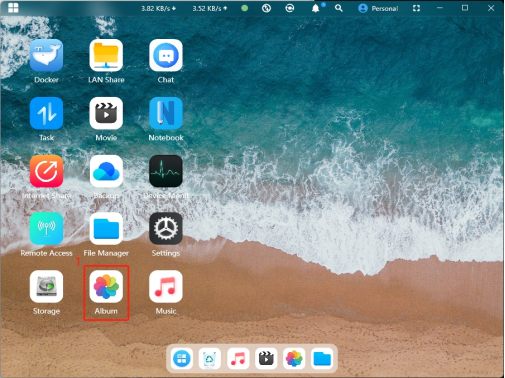Viewport: 505px width, 378px height.
Task: Open the Task download manager
Action: coord(46,113)
